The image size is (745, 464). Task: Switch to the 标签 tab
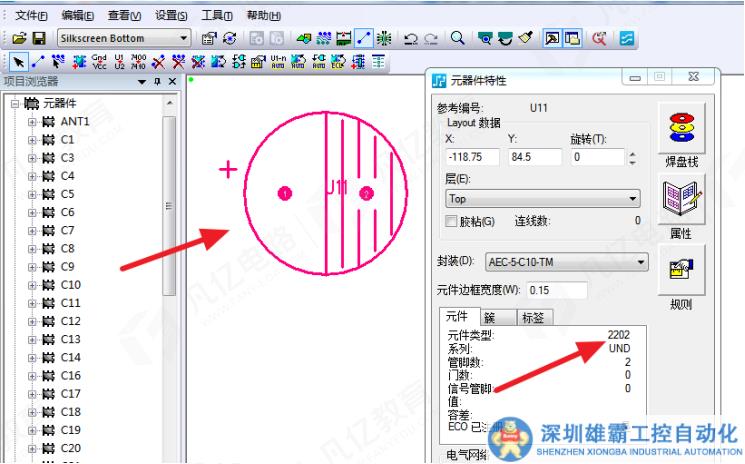(533, 318)
